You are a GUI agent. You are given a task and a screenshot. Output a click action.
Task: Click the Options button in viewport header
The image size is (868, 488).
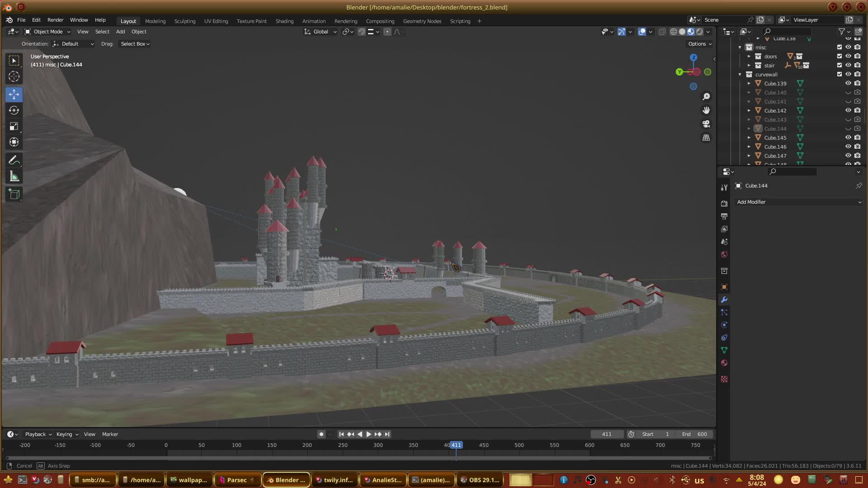[x=700, y=44]
